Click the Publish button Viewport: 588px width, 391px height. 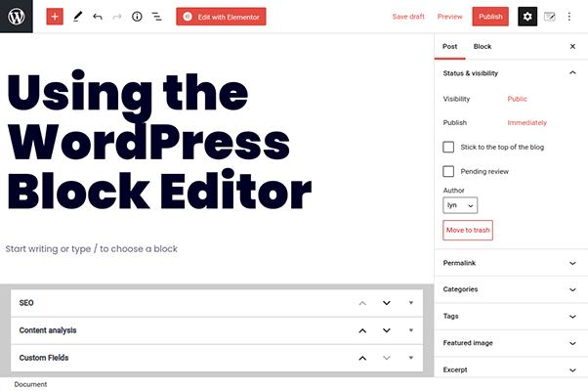(490, 17)
